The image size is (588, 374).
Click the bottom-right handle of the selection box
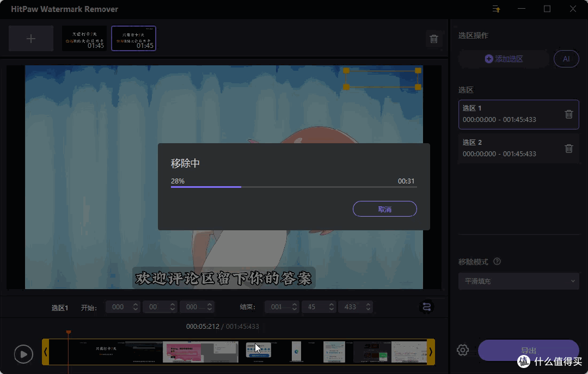pos(418,87)
